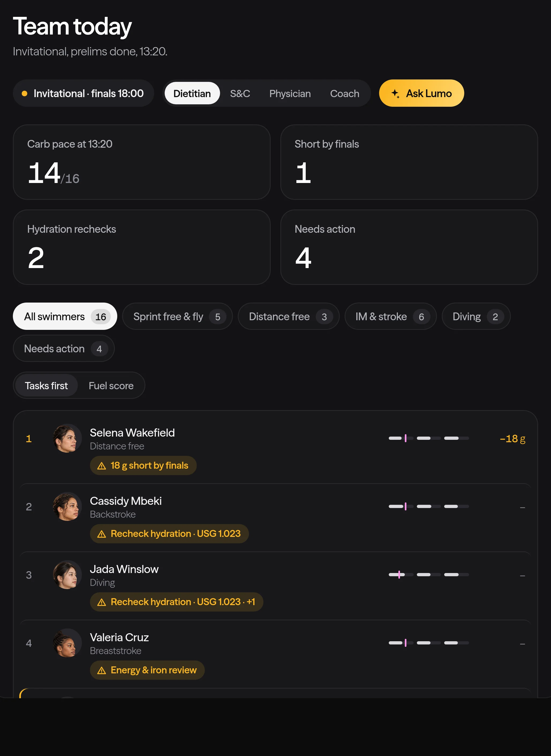The height and width of the screenshot is (756, 551).
Task: Switch role view to S&C
Action: (240, 93)
